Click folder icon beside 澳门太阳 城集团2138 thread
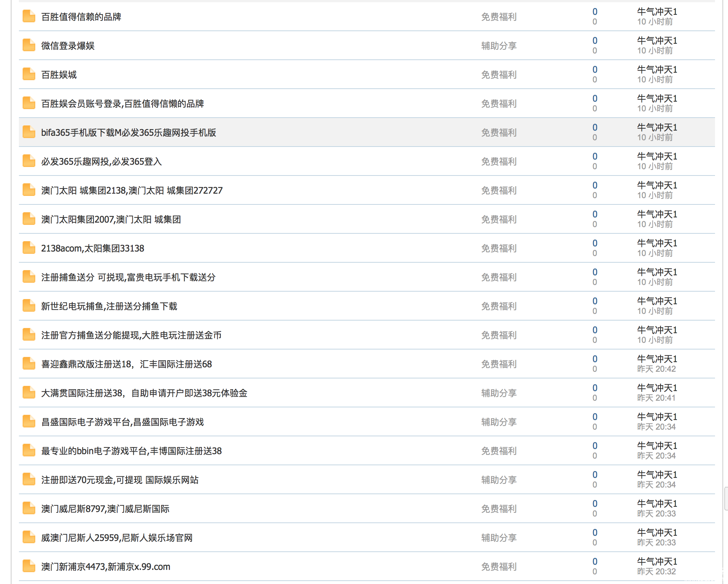The width and height of the screenshot is (728, 584). (29, 190)
